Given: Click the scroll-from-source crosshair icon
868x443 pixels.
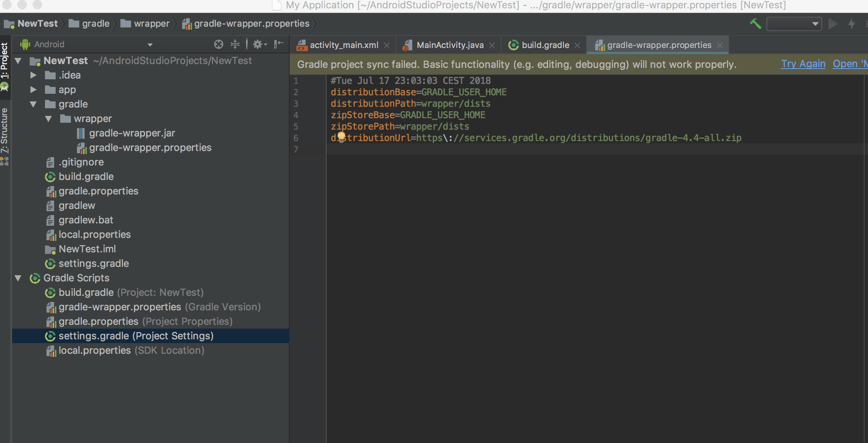Looking at the screenshot, I should pos(218,44).
